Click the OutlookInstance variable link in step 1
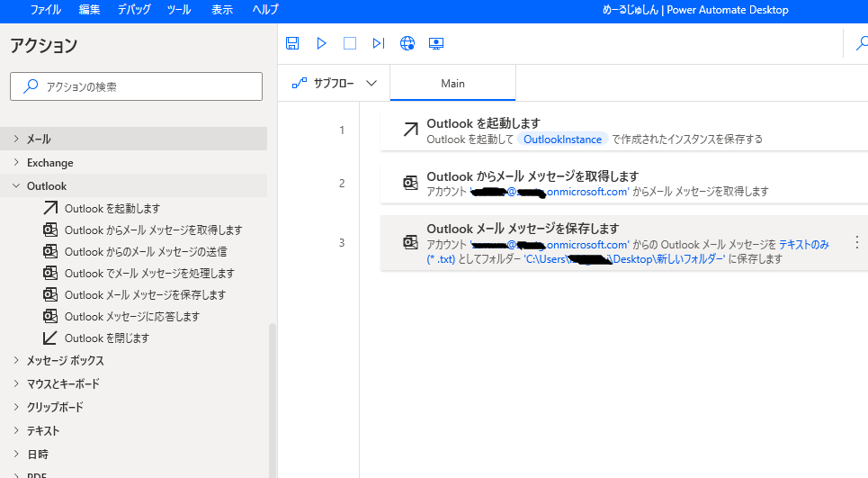 click(562, 140)
